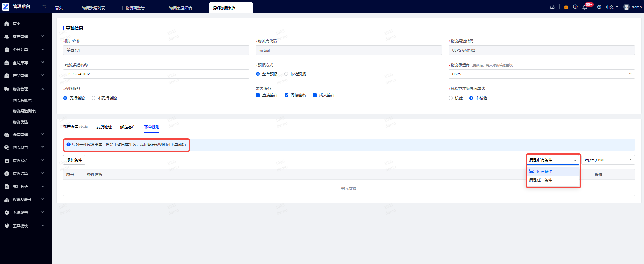Screen dimensions: 644x264
Task: Open the download center icon
Action: tap(575, 7)
